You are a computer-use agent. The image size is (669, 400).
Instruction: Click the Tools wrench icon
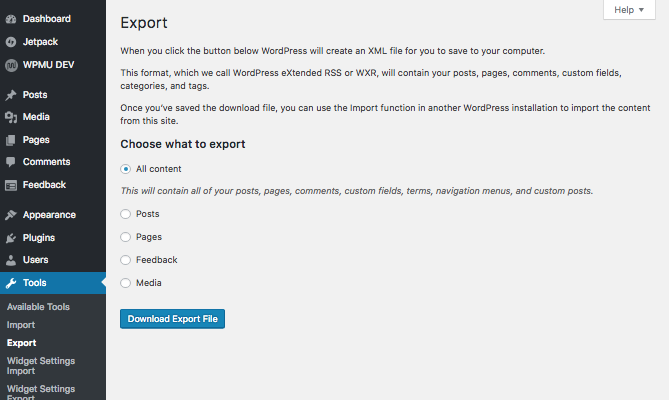[11, 283]
